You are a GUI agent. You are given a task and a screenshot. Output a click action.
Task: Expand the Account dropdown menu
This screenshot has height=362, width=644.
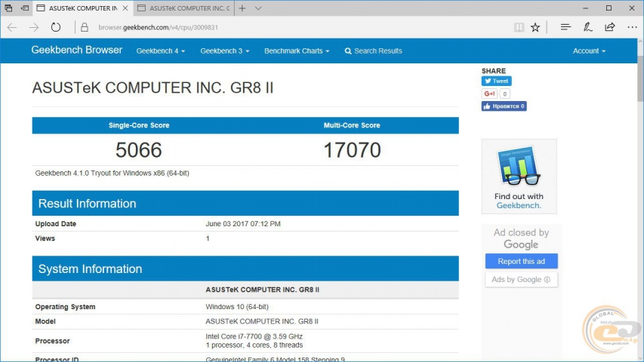[x=589, y=51]
